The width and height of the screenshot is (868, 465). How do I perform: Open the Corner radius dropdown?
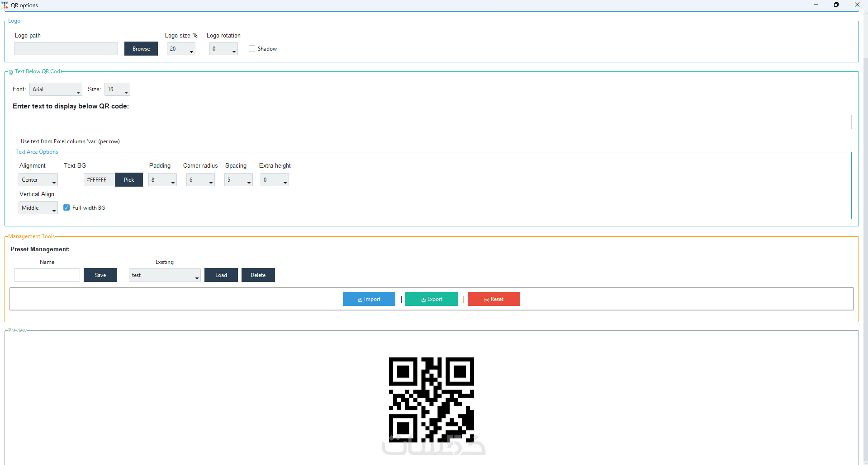coord(200,180)
